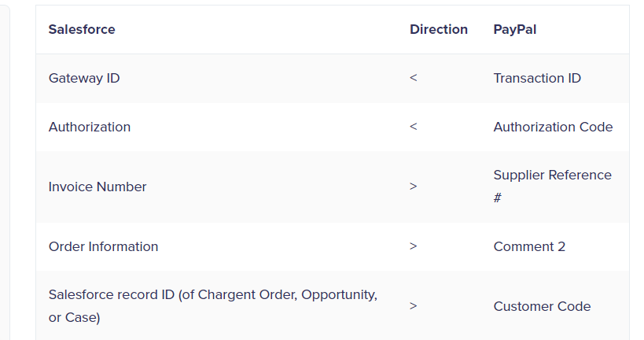The width and height of the screenshot is (644, 340).
Task: Click the PayPal column header
Action: (x=514, y=30)
